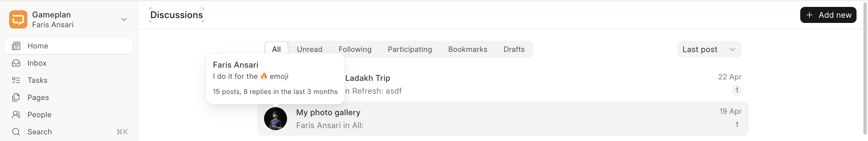Open the Last post sort dropdown

click(x=700, y=50)
